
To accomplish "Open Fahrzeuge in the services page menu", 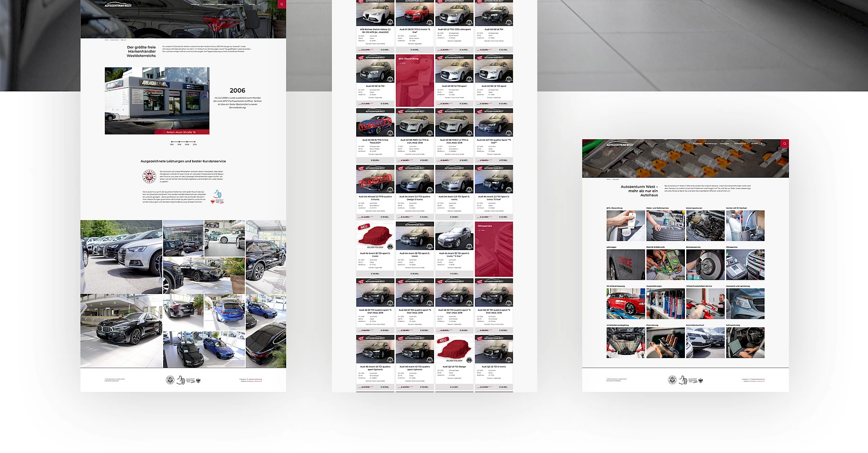I will click(698, 144).
